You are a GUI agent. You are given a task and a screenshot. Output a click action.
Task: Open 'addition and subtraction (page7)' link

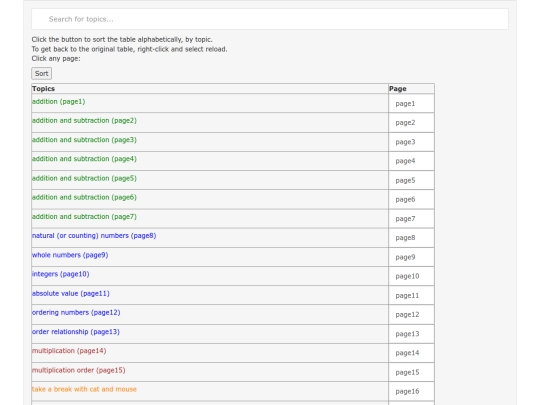tap(84, 217)
